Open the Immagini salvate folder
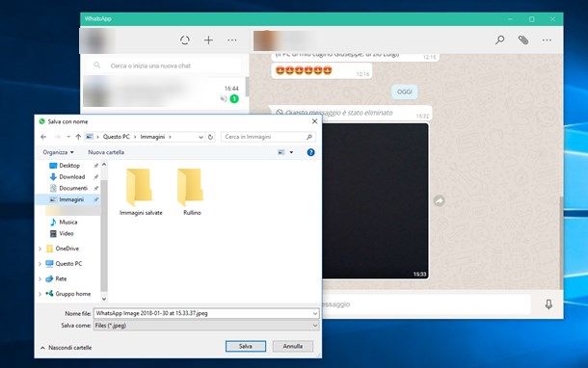 click(141, 192)
